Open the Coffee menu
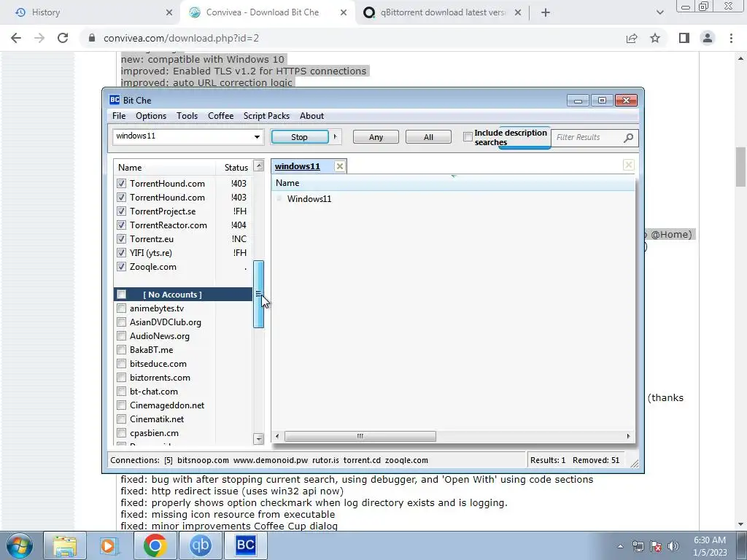747x560 pixels. tap(220, 116)
